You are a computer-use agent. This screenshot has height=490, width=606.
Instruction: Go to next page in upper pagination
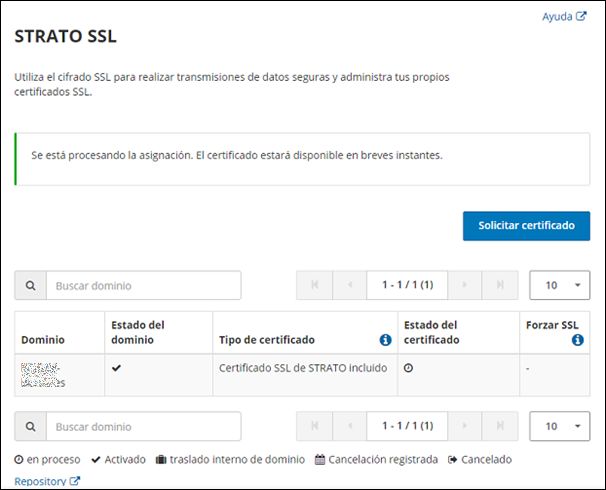pos(465,285)
